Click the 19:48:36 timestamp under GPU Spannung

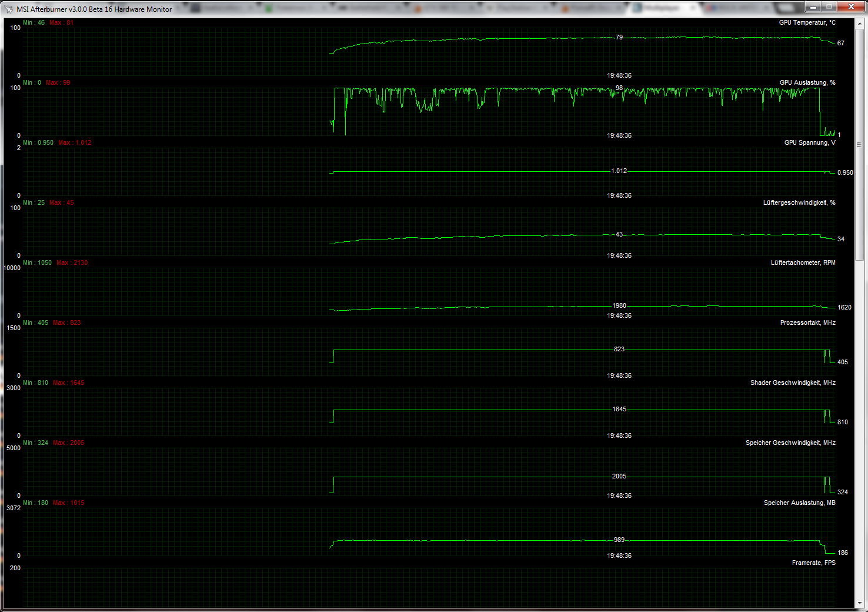coord(619,195)
